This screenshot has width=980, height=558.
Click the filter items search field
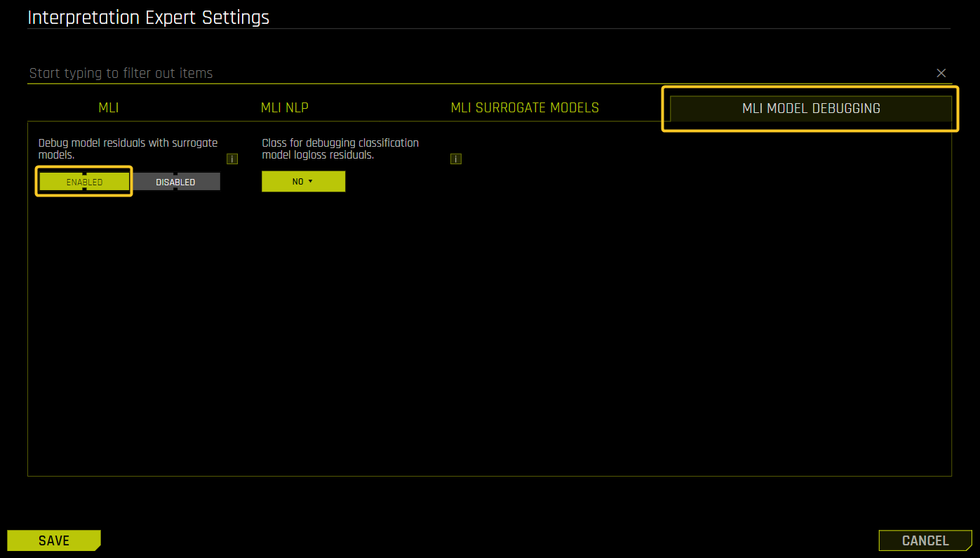tap(281, 73)
